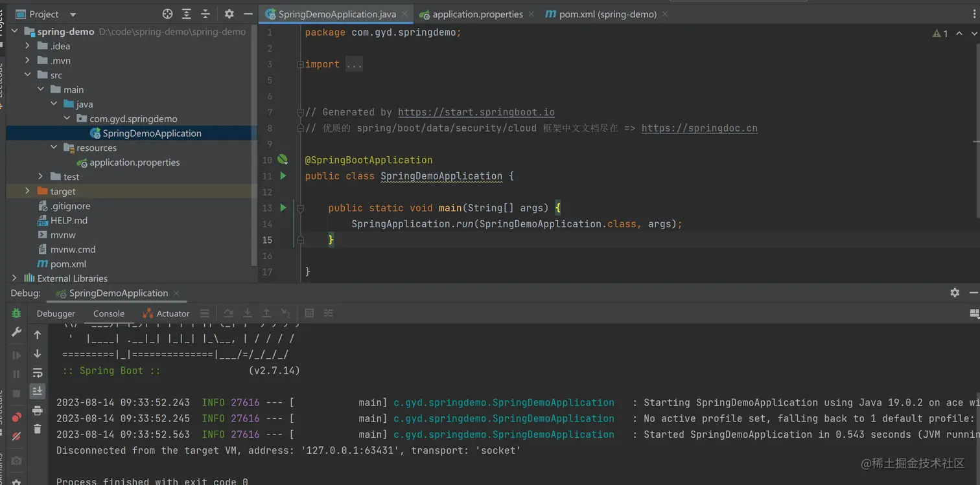Click the Expand All icon in Project panel

pos(187,14)
